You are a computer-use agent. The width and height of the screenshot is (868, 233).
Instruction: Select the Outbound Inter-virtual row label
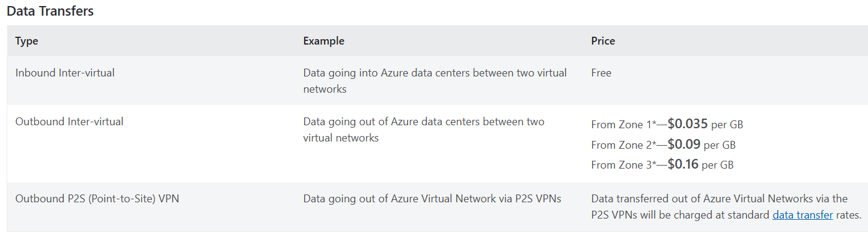[x=69, y=122]
